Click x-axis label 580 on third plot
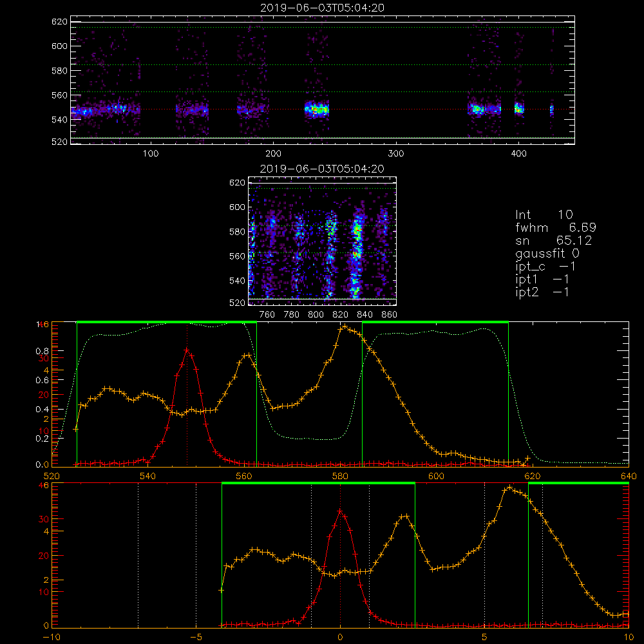 pyautogui.click(x=340, y=476)
